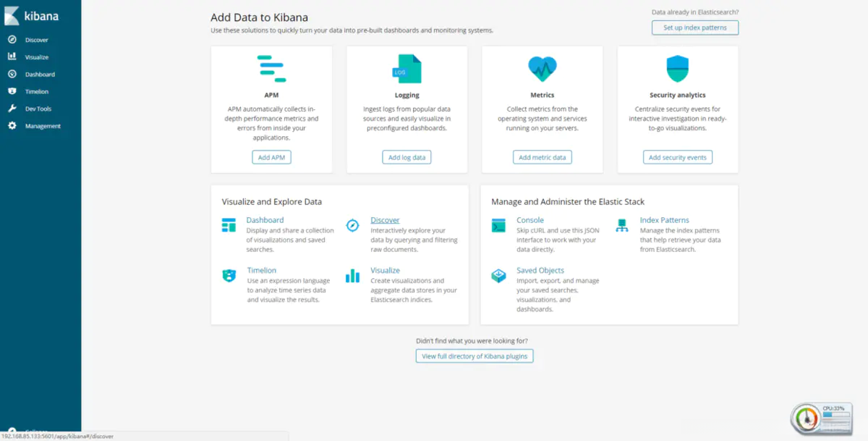Open Dev Tools wrench icon
This screenshot has width=868, height=441.
[12, 109]
